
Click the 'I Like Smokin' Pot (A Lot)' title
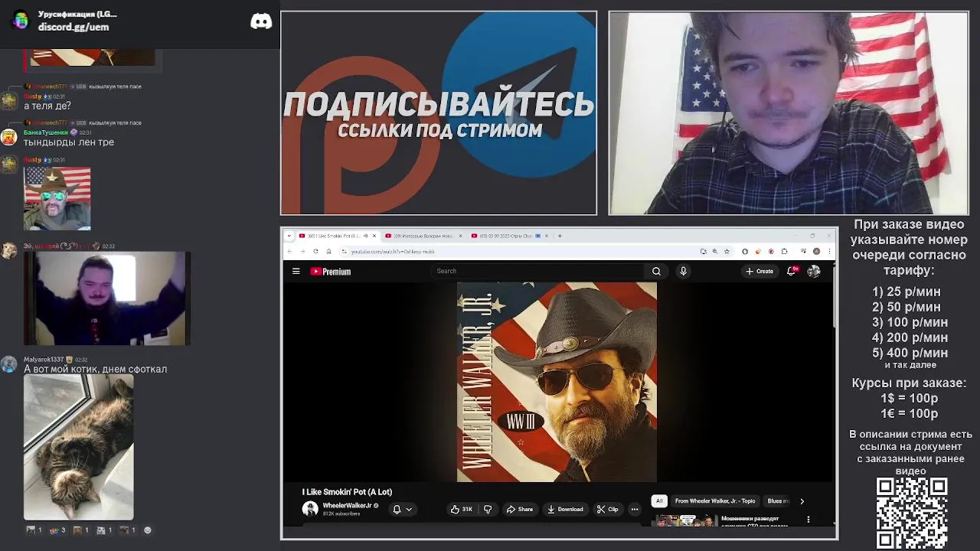(x=347, y=492)
